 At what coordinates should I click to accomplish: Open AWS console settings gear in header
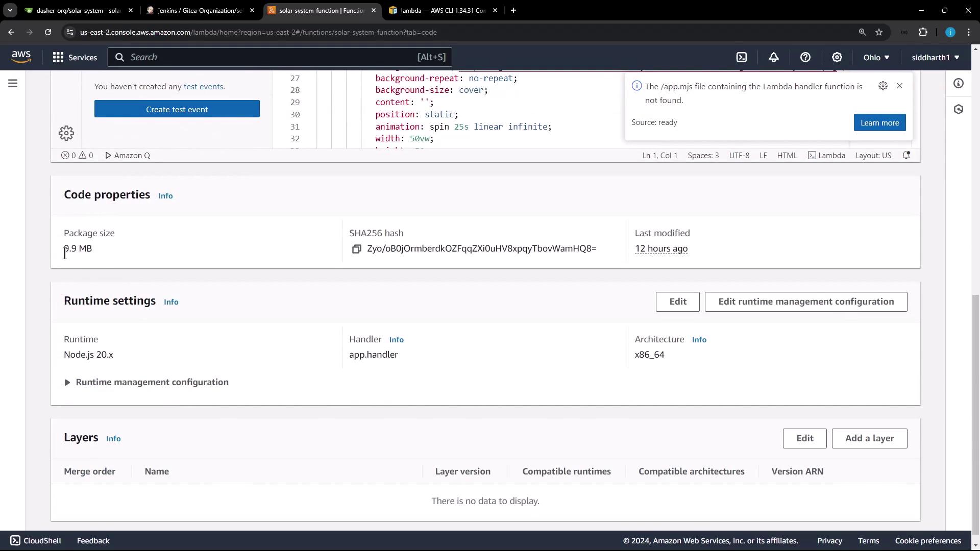[x=837, y=57]
